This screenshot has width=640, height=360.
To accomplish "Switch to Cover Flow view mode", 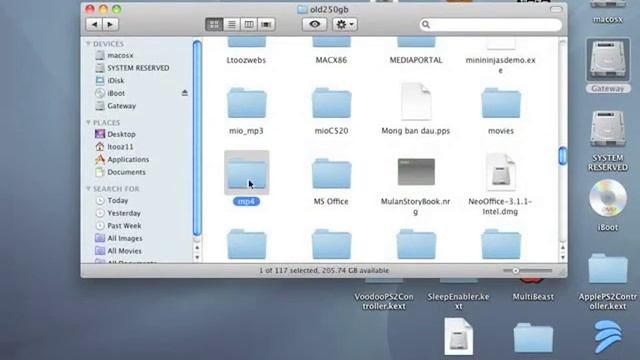I will tap(266, 24).
